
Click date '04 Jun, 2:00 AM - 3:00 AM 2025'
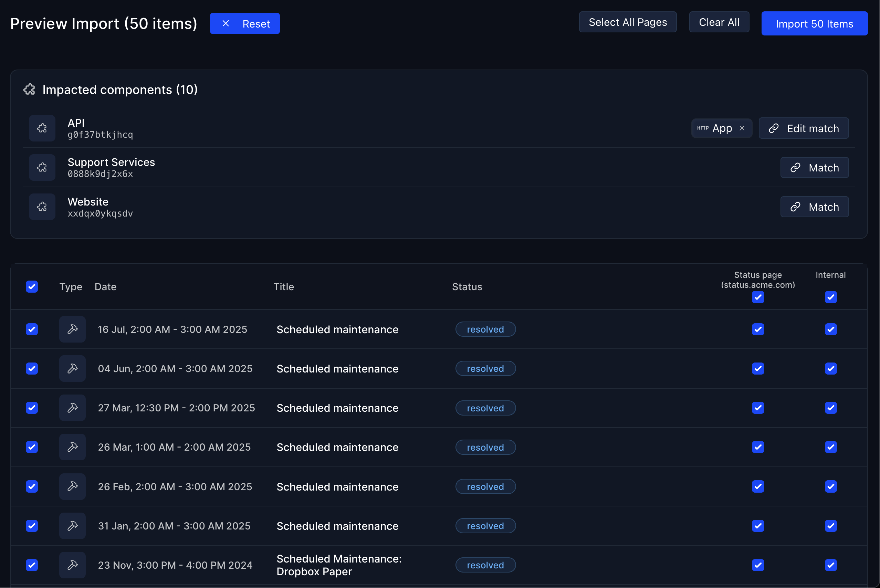tap(175, 369)
